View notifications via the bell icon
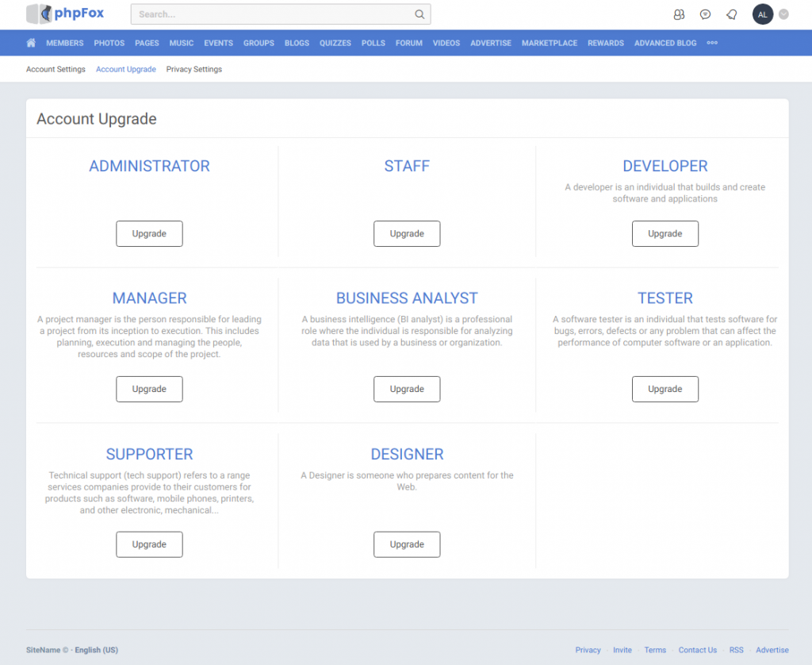This screenshot has width=812, height=665. pyautogui.click(x=731, y=13)
